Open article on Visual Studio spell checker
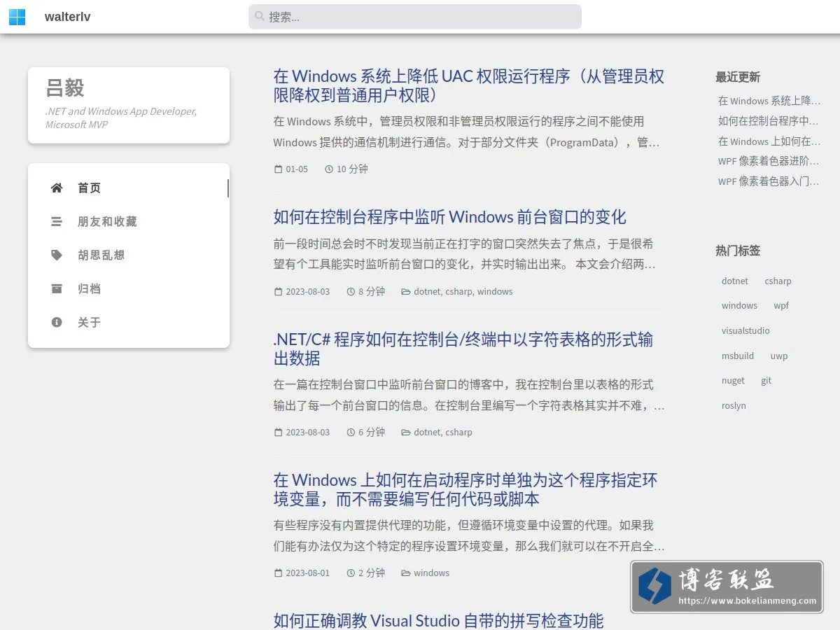Viewport: 840px width, 630px height. 438,620
